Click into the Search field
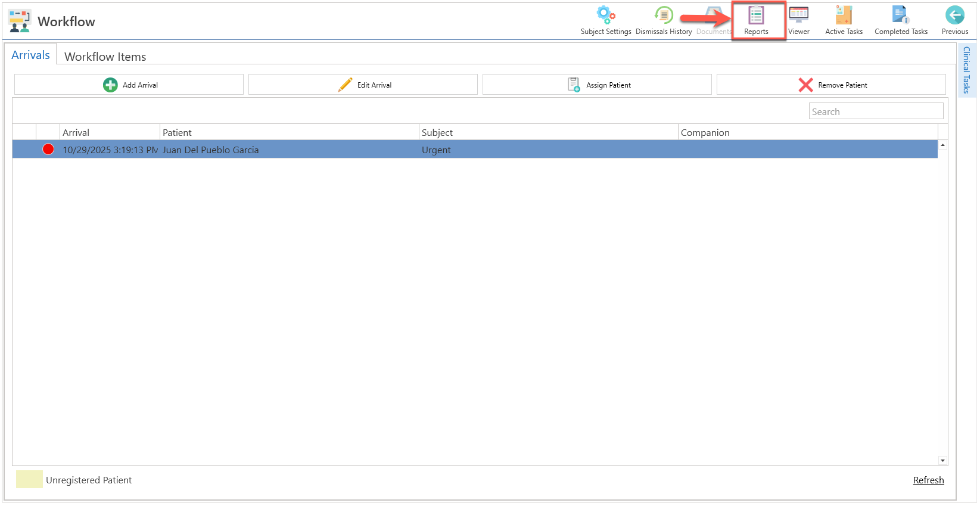The image size is (980, 506). pyautogui.click(x=876, y=111)
